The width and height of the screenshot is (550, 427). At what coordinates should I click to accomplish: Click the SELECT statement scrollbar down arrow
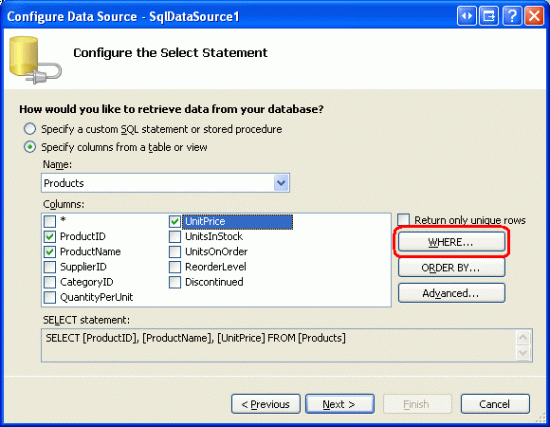523,353
